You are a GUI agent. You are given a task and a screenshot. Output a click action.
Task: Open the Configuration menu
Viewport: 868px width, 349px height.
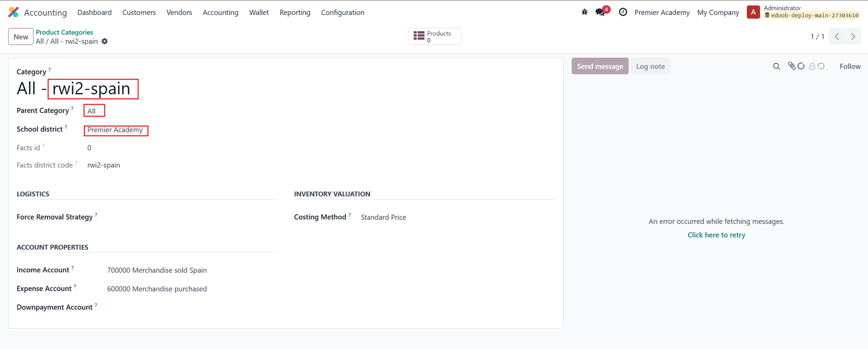coord(342,12)
